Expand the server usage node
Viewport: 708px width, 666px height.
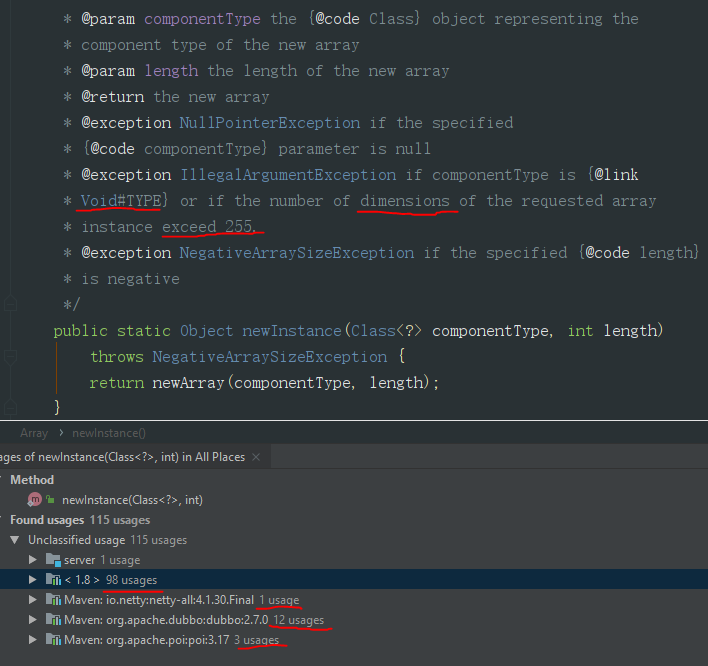[33, 560]
